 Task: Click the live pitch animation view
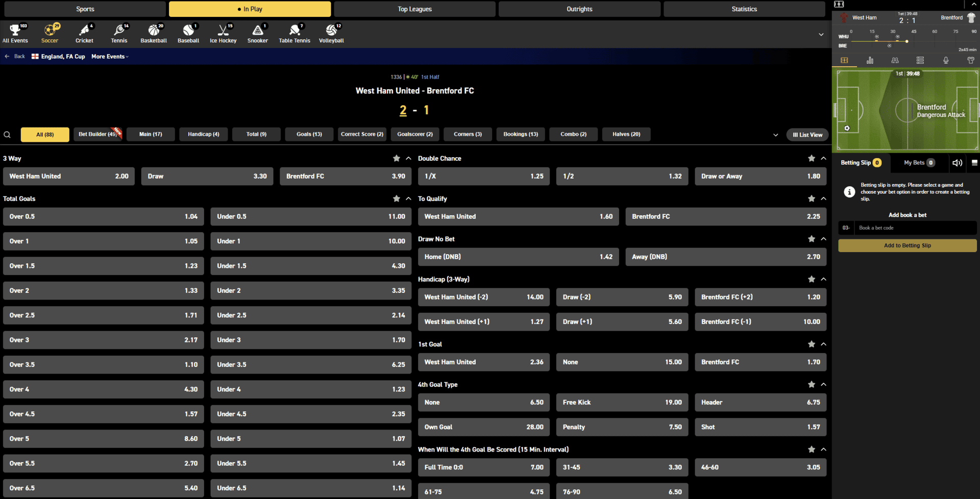[907, 110]
